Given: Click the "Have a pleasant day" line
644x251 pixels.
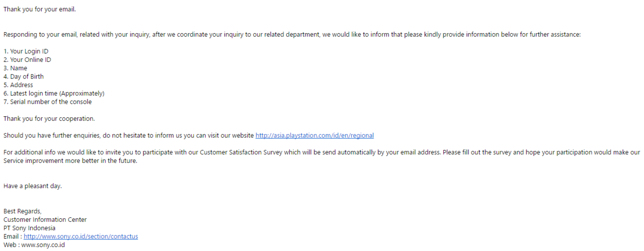Looking at the screenshot, I should (33, 186).
